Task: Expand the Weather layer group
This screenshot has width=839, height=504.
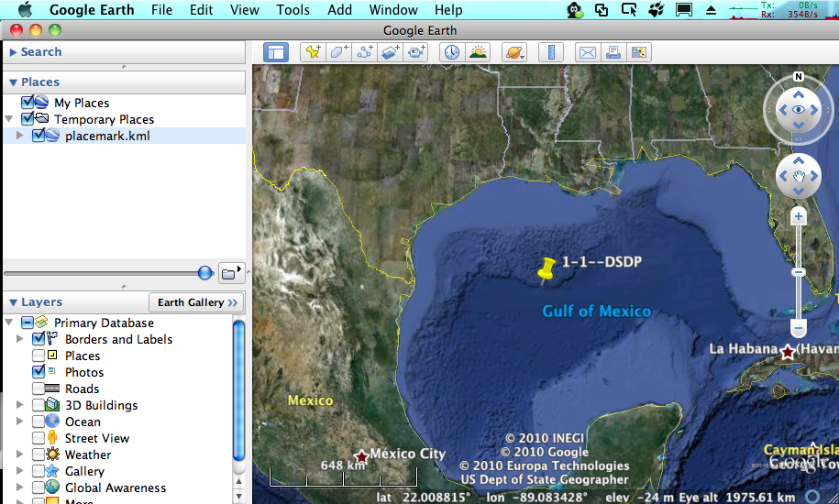Action: [20, 455]
